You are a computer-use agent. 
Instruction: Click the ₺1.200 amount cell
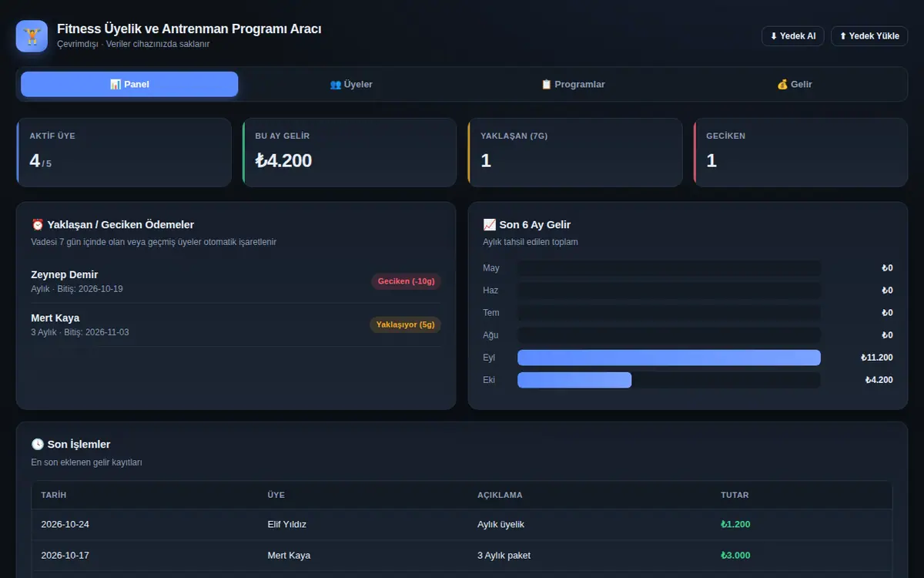[x=735, y=525]
